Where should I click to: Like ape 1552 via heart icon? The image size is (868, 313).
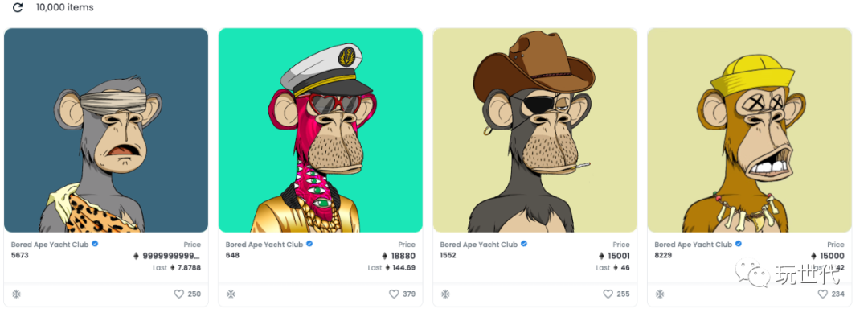tap(608, 294)
